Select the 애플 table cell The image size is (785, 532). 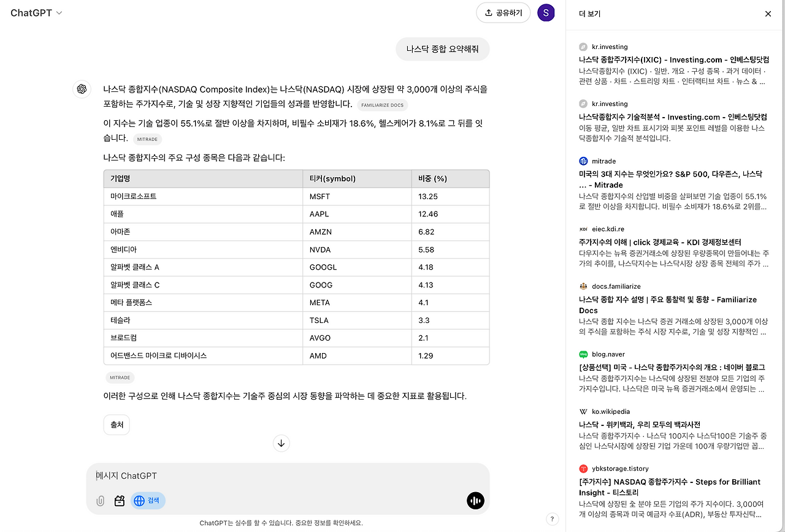[204, 215]
